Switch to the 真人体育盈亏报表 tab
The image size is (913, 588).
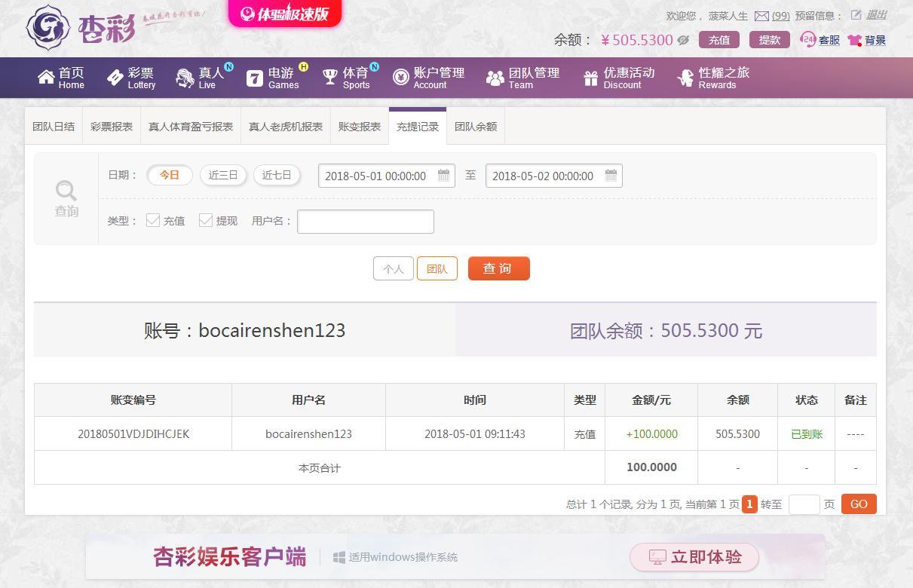pos(191,127)
